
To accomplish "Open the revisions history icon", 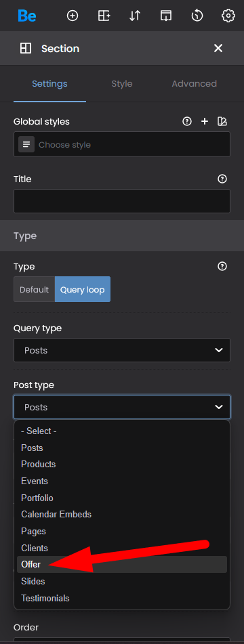I will click(x=197, y=16).
